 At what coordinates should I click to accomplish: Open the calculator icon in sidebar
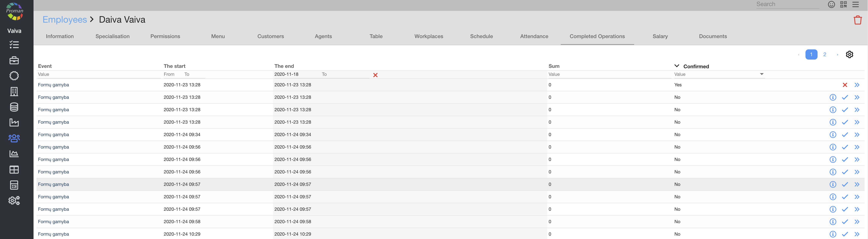14,185
